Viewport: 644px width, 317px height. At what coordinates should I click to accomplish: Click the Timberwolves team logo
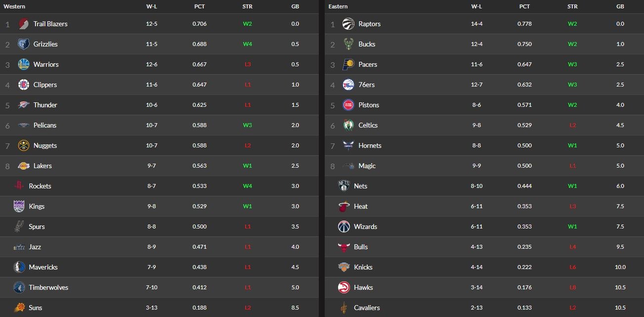click(x=19, y=287)
